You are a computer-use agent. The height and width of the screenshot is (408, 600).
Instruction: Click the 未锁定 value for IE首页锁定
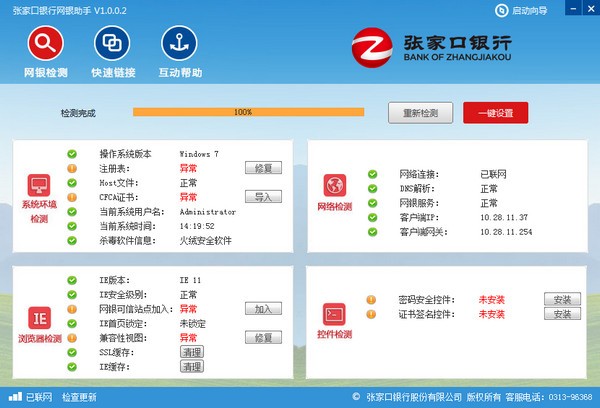[x=192, y=324]
